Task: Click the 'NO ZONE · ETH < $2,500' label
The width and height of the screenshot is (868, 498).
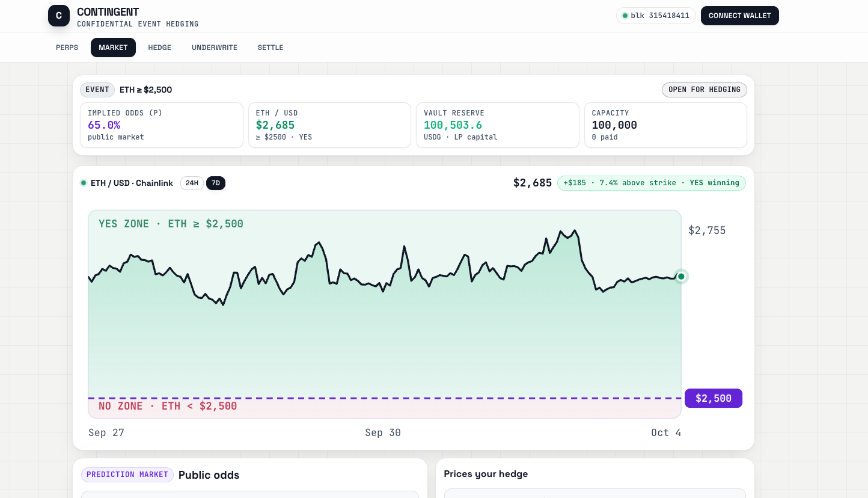Action: 168,406
